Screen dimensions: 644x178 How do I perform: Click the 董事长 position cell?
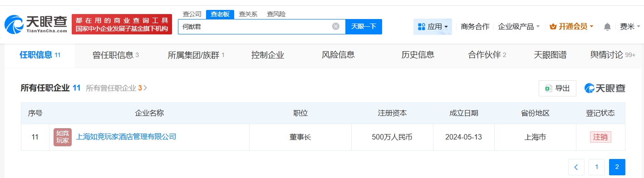click(300, 137)
